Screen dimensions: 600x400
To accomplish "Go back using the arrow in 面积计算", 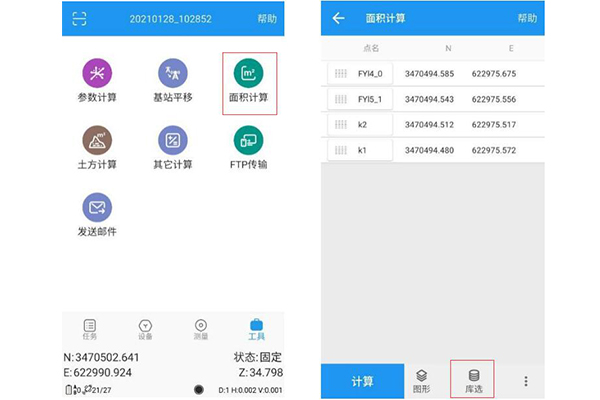I will tap(338, 19).
